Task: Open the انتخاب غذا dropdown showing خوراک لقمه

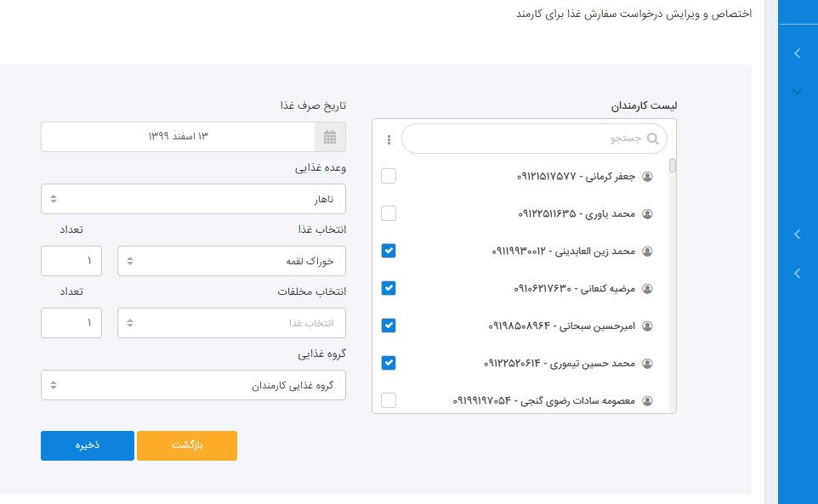Action: tap(231, 261)
